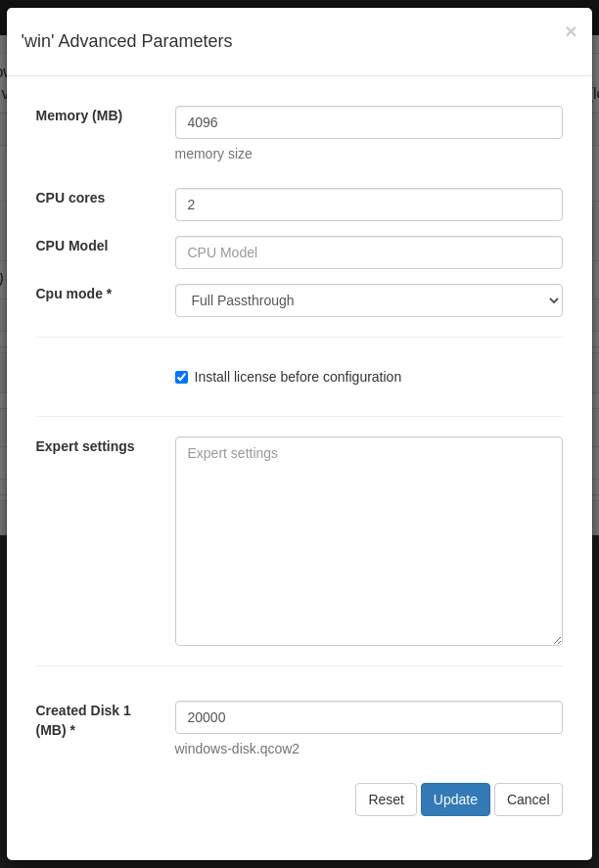
Task: Click the "Install license before configuration" label text
Action: (x=298, y=377)
